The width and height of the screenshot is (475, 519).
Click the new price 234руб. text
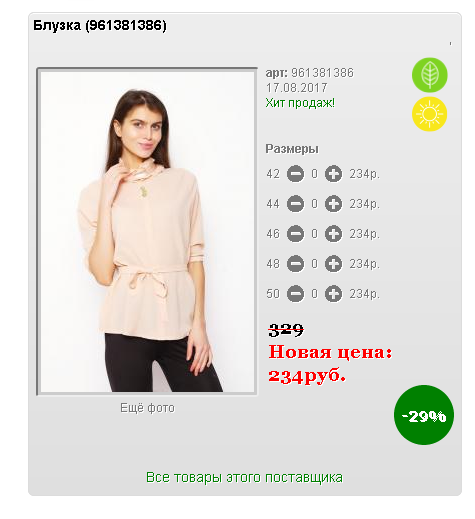pos(307,376)
